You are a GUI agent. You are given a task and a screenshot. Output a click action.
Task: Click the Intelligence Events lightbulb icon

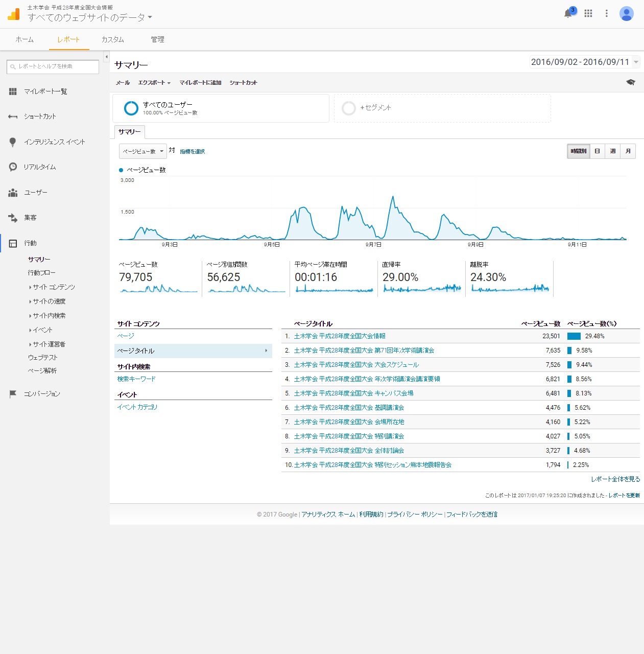(13, 142)
